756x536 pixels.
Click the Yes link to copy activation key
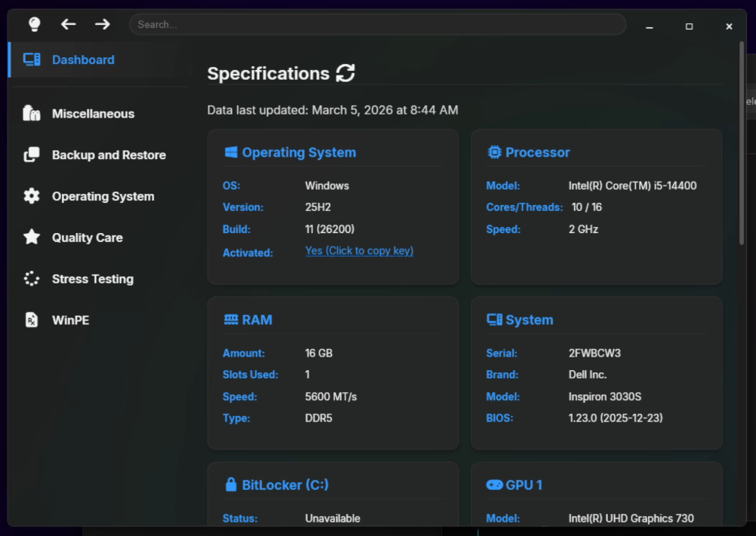pos(359,251)
